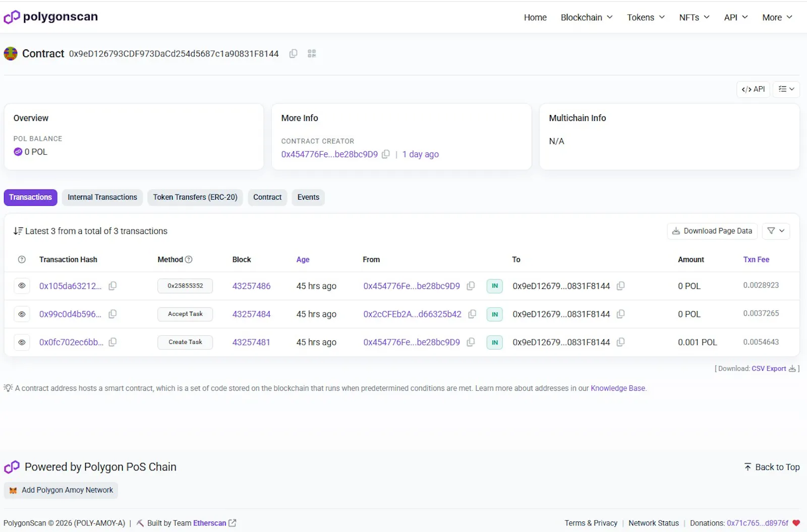The image size is (807, 532).
Task: Preview transaction 0x99c0d4b596 with the eye icon
Action: [22, 314]
